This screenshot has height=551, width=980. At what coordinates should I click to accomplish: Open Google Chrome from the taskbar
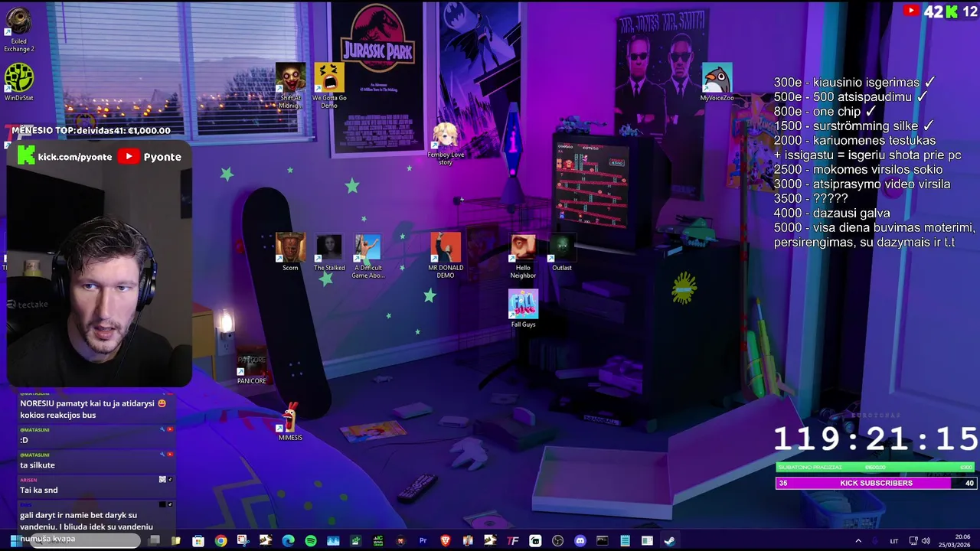[x=220, y=541]
